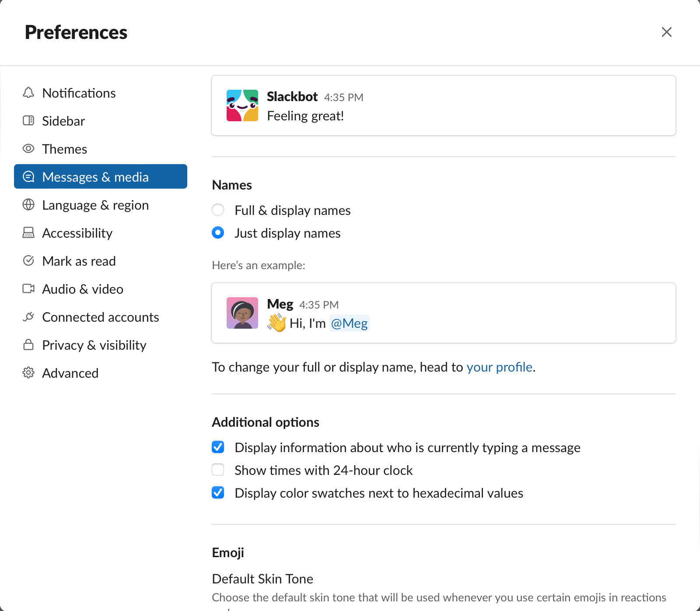The width and height of the screenshot is (700, 611).
Task: Click the Mark as read checkmark icon
Action: click(x=28, y=261)
